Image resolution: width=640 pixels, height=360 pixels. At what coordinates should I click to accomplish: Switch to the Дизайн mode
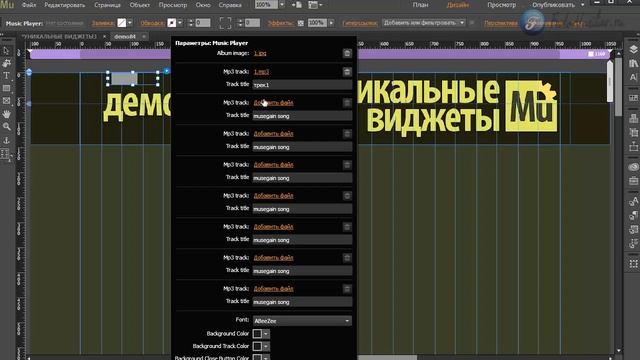pos(458,5)
